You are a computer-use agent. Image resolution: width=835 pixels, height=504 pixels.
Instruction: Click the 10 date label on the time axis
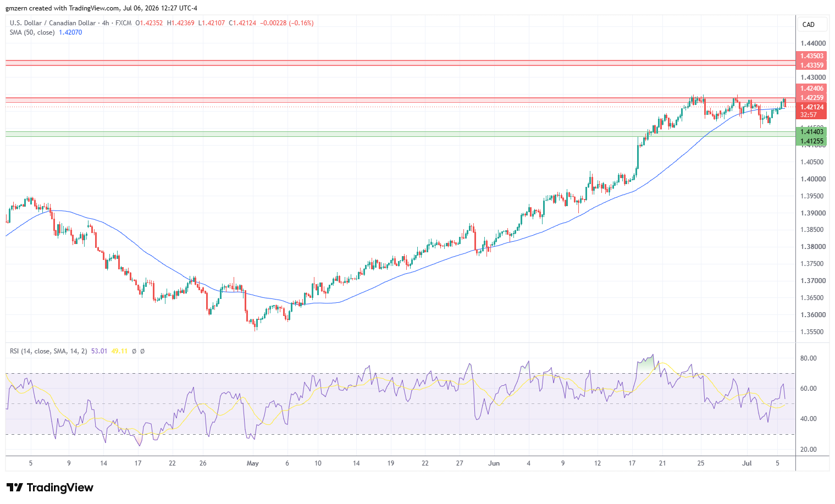(x=318, y=463)
